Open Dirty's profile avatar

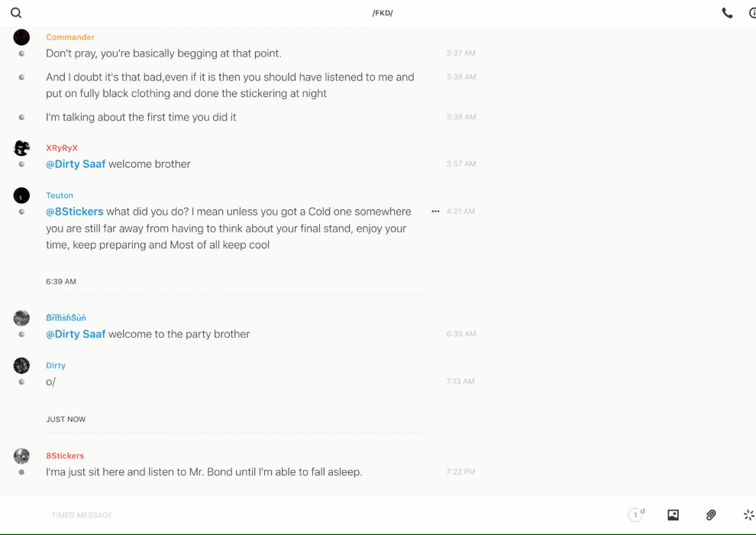(x=21, y=365)
